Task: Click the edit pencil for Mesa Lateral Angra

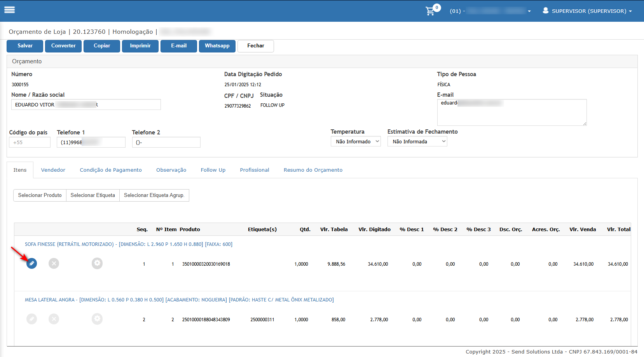Action: click(32, 319)
